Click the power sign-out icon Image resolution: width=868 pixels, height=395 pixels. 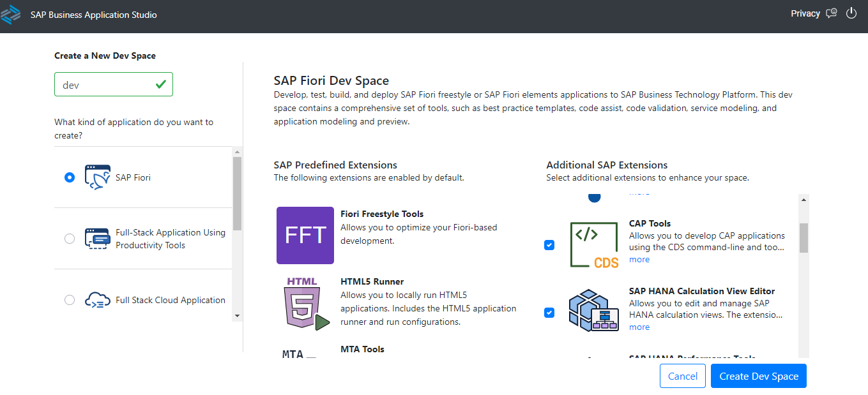tap(851, 13)
